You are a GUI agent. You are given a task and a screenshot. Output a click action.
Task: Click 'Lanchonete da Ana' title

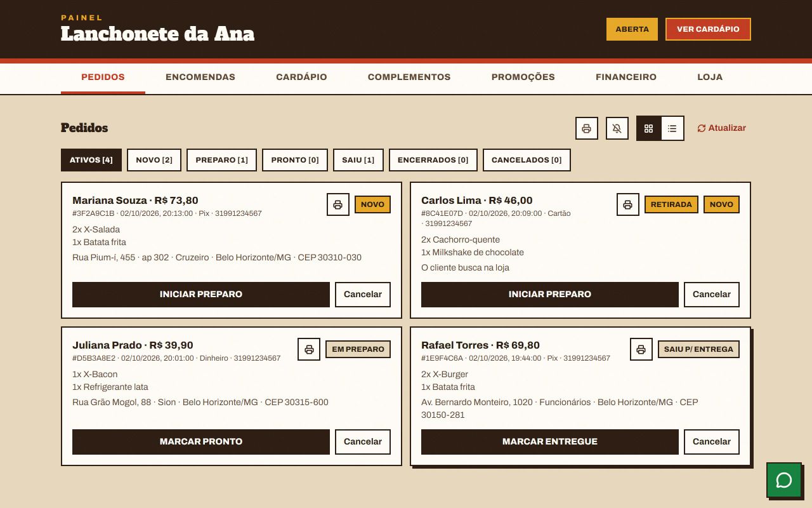[157, 34]
